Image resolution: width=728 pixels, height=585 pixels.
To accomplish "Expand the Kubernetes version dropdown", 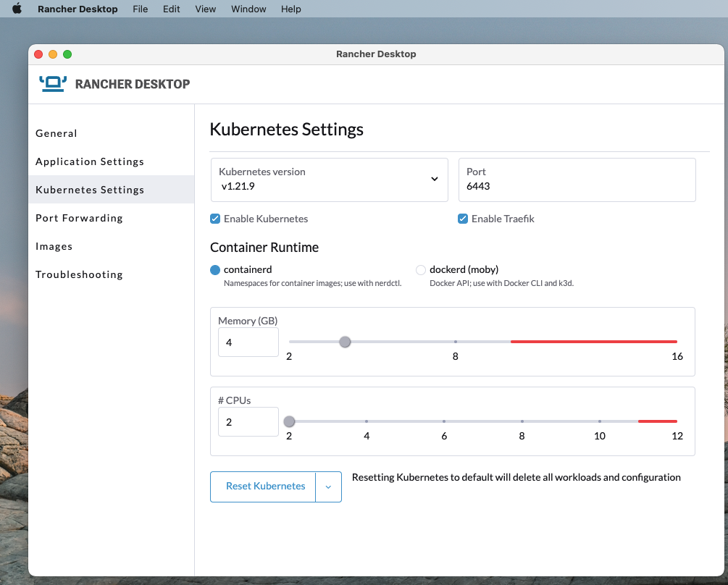I will 329,180.
